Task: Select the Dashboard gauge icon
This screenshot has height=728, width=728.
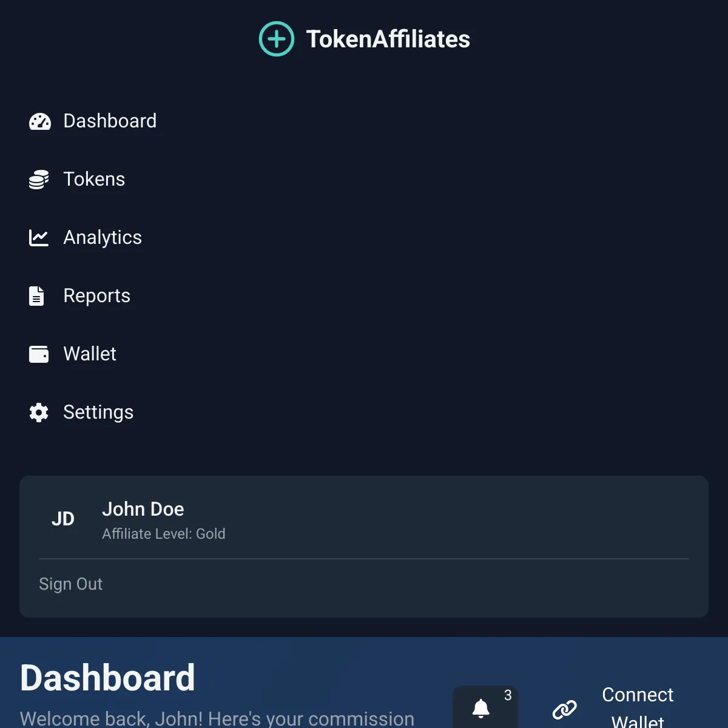Action: (39, 121)
